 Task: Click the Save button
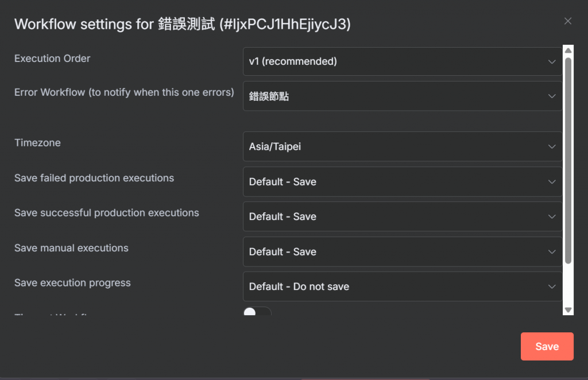point(547,346)
